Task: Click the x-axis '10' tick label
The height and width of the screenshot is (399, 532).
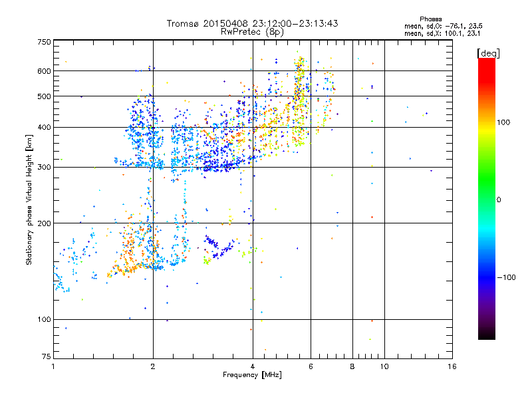Action: [384, 366]
